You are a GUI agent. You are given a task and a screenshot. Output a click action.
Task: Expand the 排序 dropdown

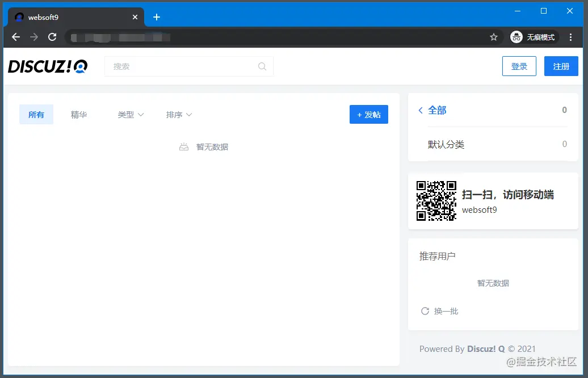179,115
